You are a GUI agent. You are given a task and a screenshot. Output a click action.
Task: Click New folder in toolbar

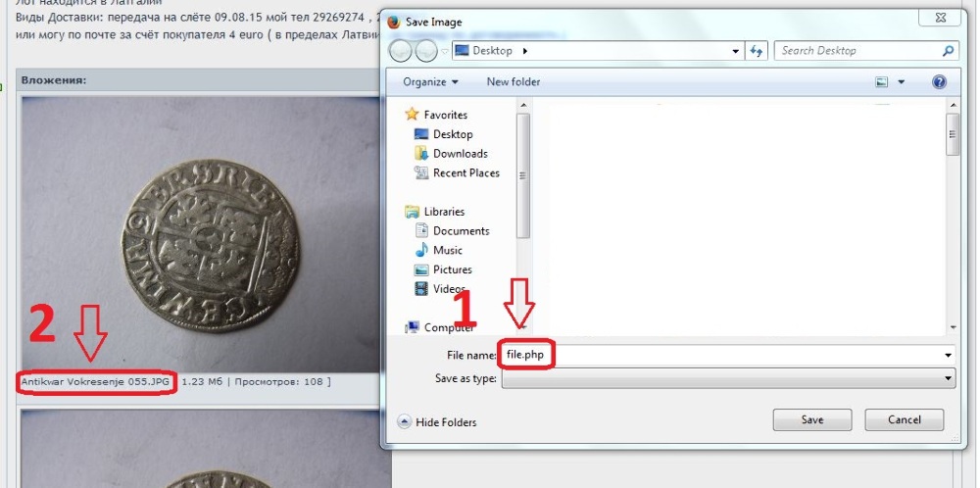click(514, 82)
